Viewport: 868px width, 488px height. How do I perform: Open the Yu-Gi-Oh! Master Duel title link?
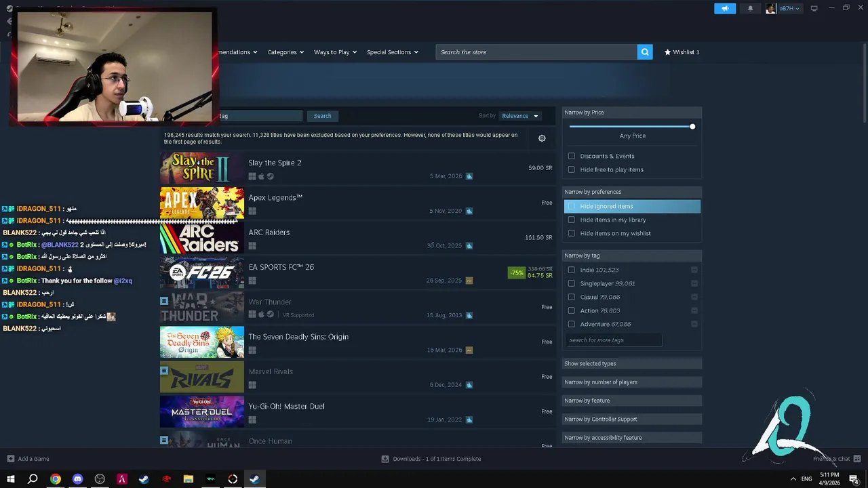pyautogui.click(x=286, y=407)
